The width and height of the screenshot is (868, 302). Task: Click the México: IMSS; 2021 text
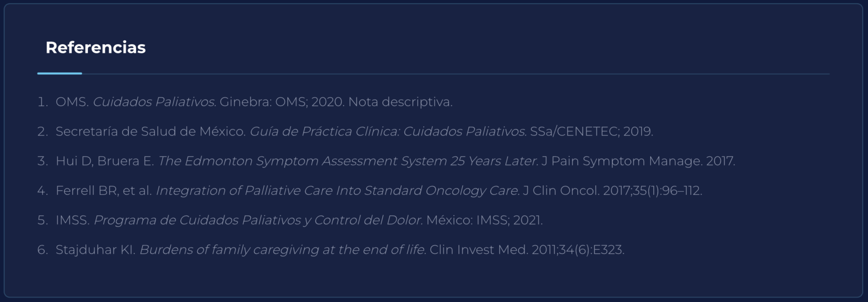pyautogui.click(x=484, y=220)
